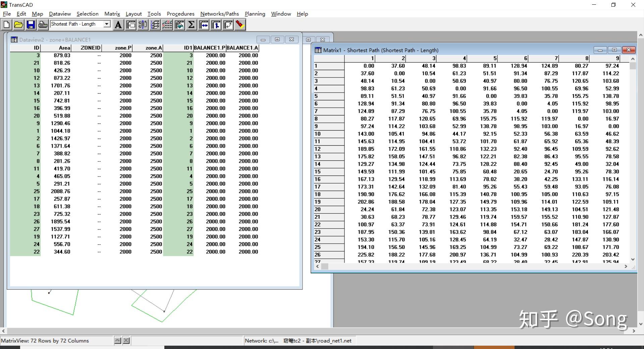The width and height of the screenshot is (644, 349).
Task: Click the BALANCE1.P column header
Action: (210, 48)
